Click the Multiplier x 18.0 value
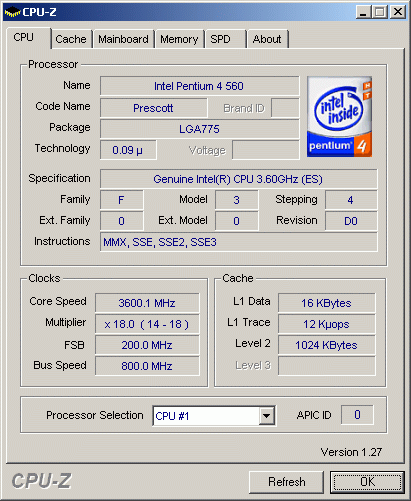 pos(147,324)
